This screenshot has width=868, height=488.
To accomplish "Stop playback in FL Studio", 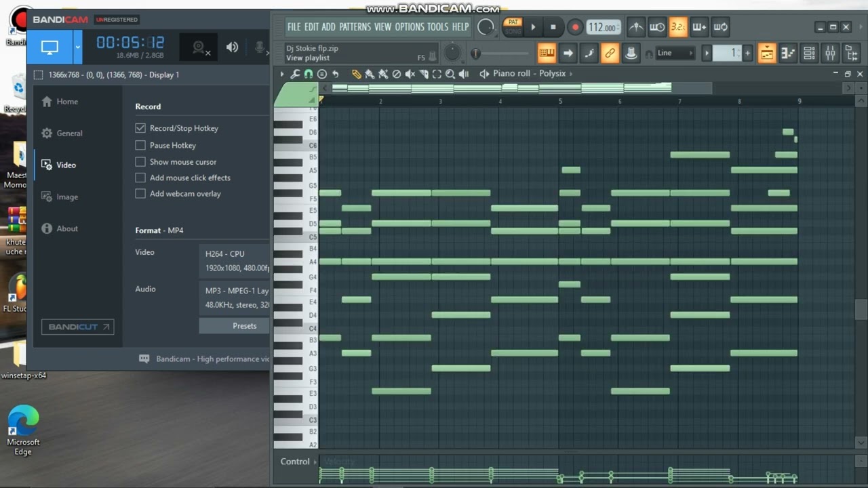I will click(x=553, y=27).
